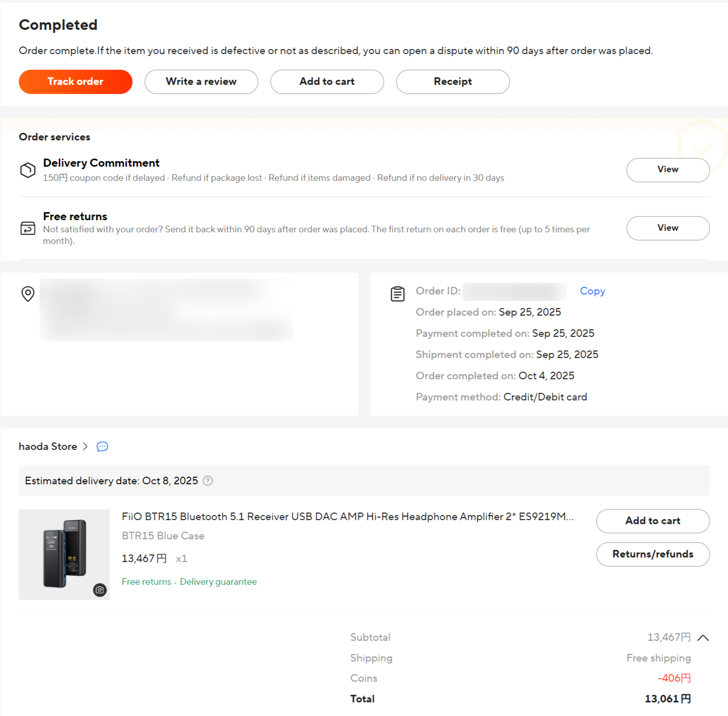Add the FiiO BTR15 item to cart
The width and height of the screenshot is (728, 716).
tap(652, 521)
